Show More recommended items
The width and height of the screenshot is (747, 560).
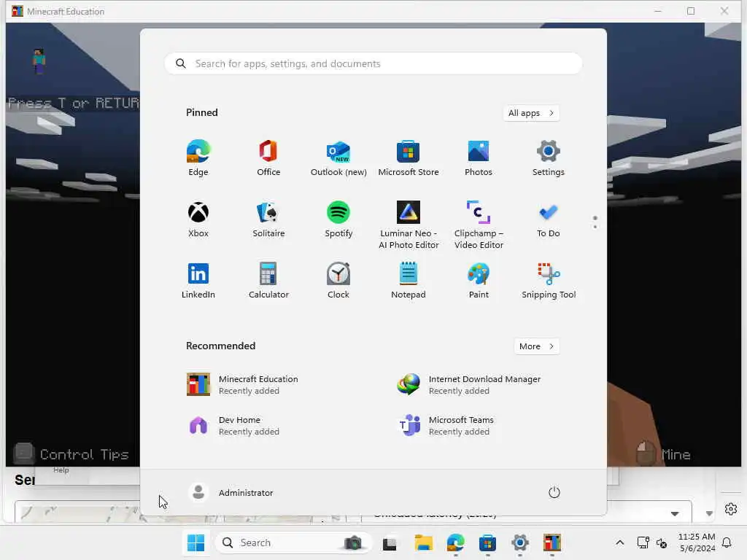537,346
